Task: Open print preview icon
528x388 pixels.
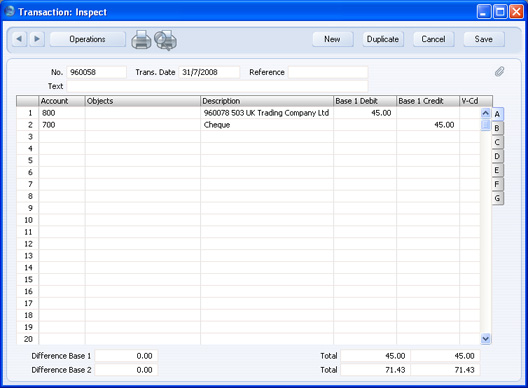Action: tap(166, 40)
